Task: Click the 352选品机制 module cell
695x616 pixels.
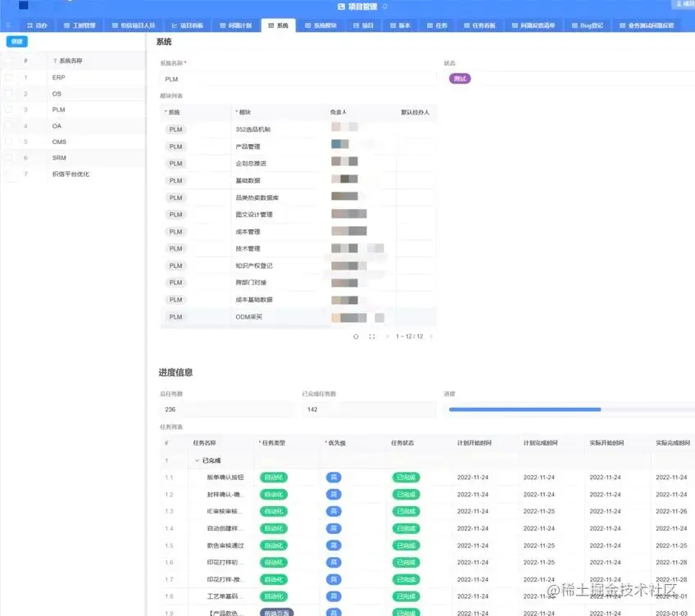Action: [252, 129]
